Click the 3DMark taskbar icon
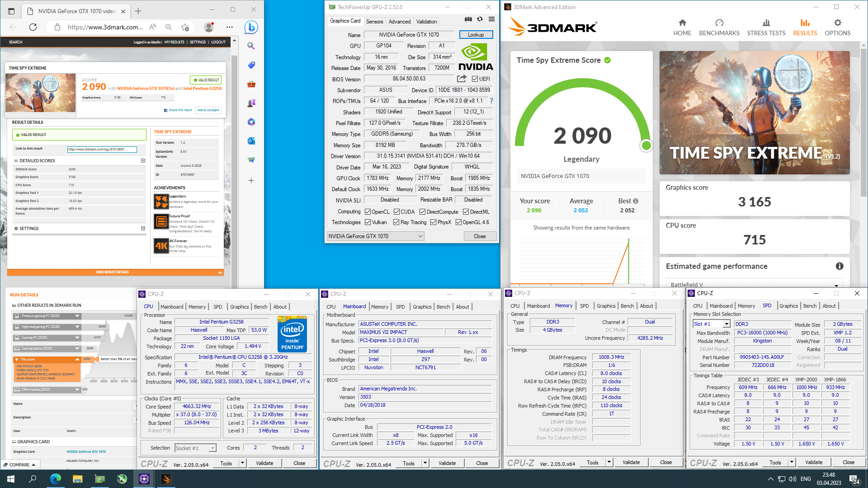 click(166, 479)
